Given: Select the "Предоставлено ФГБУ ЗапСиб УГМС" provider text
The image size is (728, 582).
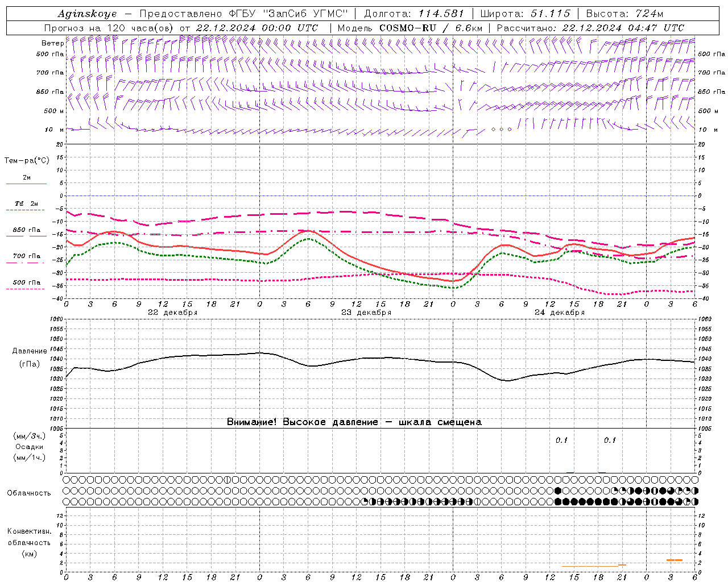Looking at the screenshot, I should pos(243,14).
